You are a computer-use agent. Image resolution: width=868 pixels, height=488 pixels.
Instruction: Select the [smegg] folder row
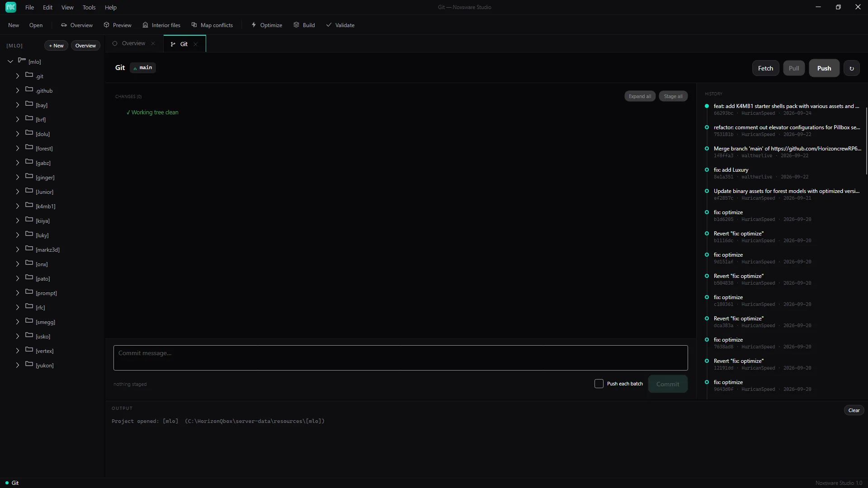52,322
